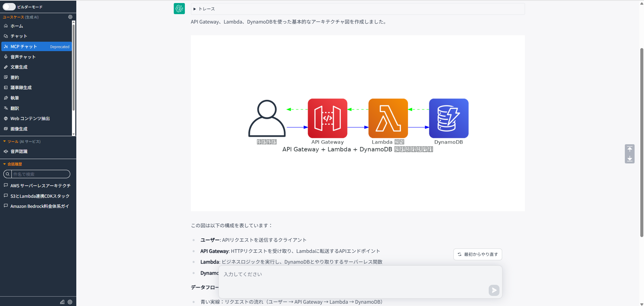
Task: Open use case settings gear icon
Action: [70, 17]
